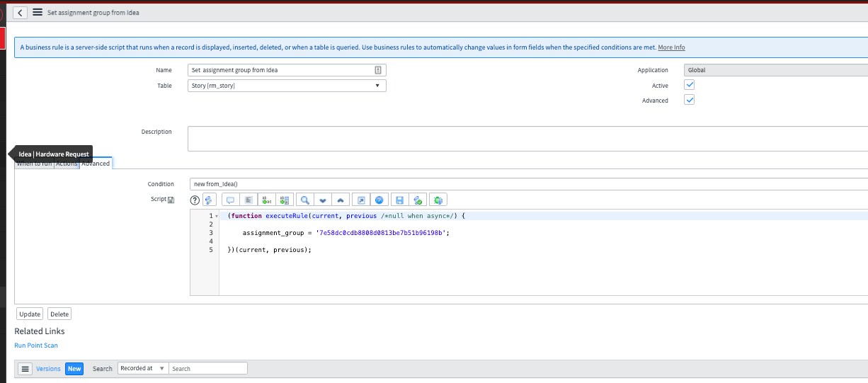Click the magnifier search icon in script toolbar
868x383 pixels.
(x=304, y=200)
